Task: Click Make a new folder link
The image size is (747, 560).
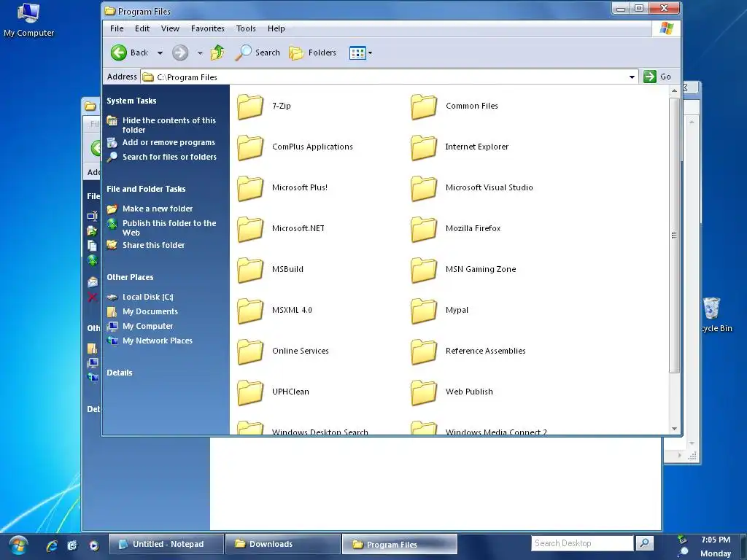Action: (158, 209)
